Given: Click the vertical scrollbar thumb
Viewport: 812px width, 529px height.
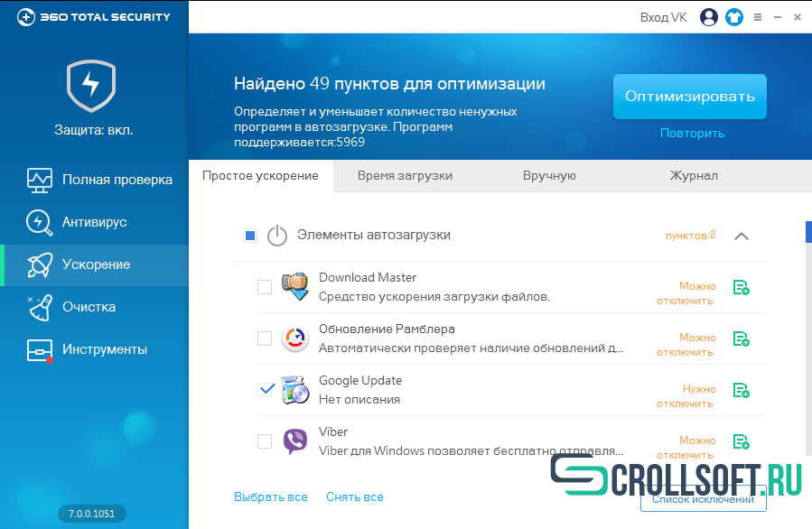Looking at the screenshot, I should tap(809, 232).
